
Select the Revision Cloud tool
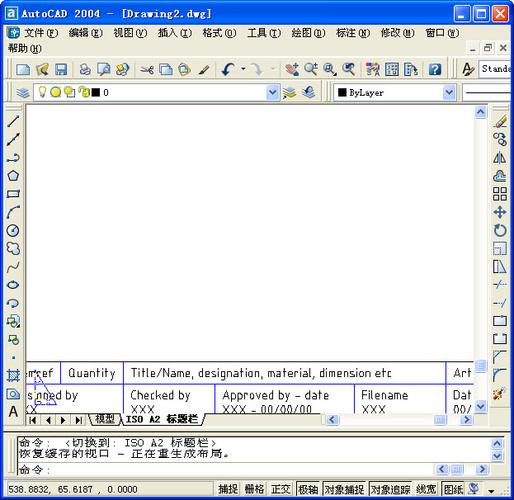click(13, 248)
